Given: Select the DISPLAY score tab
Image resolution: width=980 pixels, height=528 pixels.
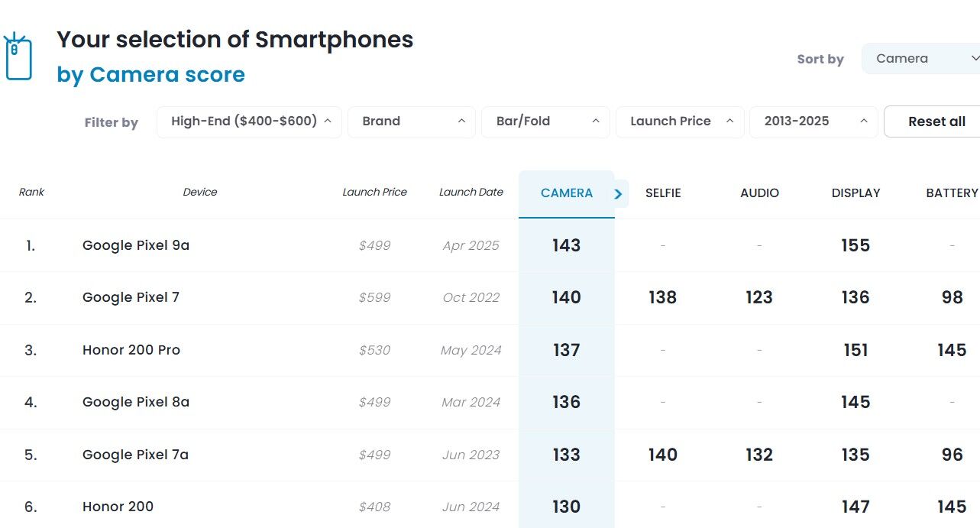Looking at the screenshot, I should tap(855, 193).
